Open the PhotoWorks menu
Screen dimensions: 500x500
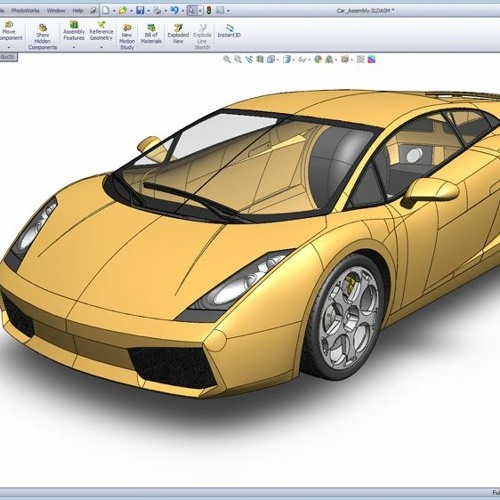(25, 11)
